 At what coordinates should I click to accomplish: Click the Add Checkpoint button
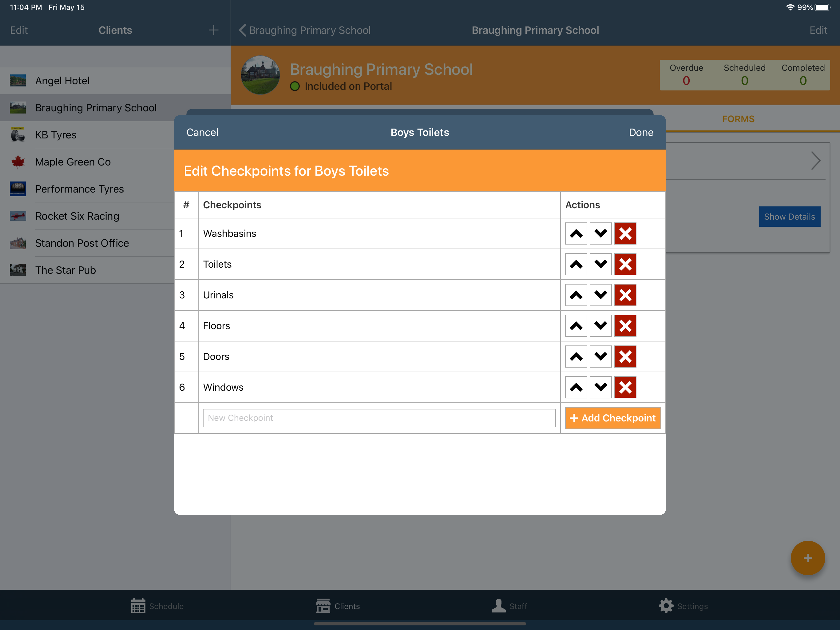612,418
